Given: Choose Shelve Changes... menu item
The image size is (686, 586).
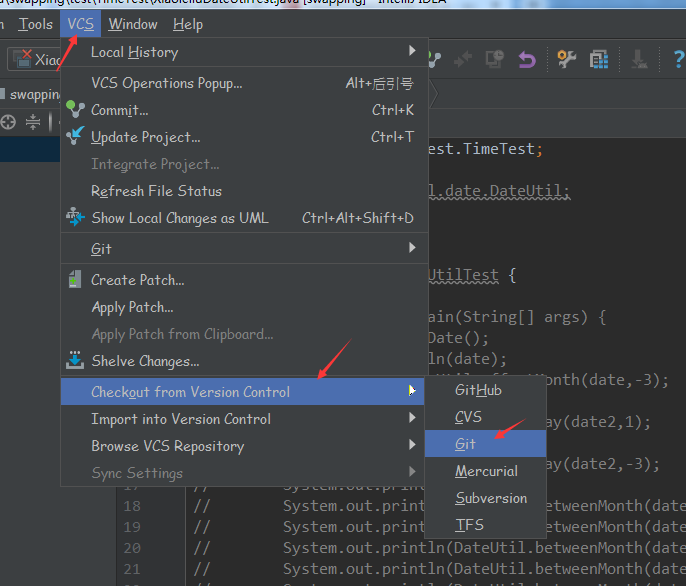Looking at the screenshot, I should pyautogui.click(x=244, y=361).
